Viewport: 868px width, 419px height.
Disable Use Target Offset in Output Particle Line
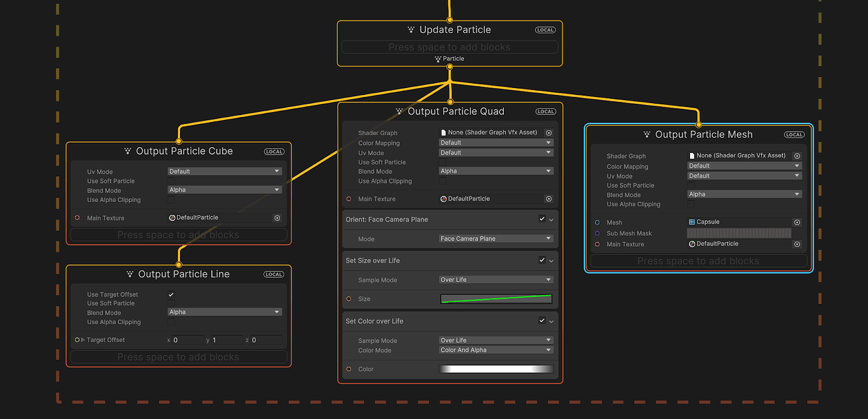pos(170,294)
